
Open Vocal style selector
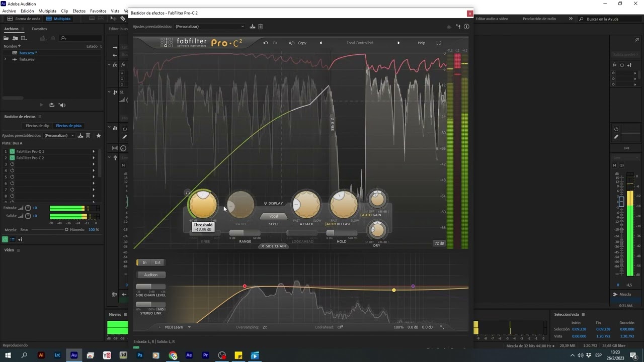tap(273, 216)
